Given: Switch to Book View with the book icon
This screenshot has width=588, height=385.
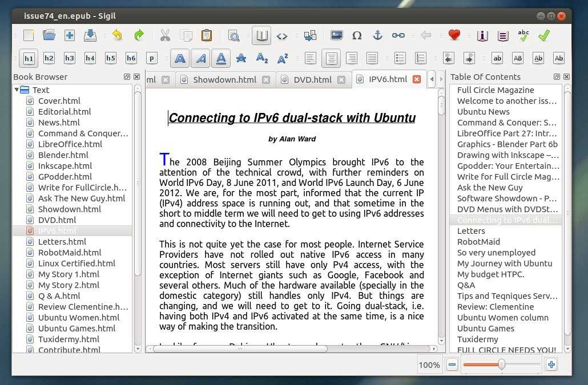Looking at the screenshot, I should (x=261, y=35).
